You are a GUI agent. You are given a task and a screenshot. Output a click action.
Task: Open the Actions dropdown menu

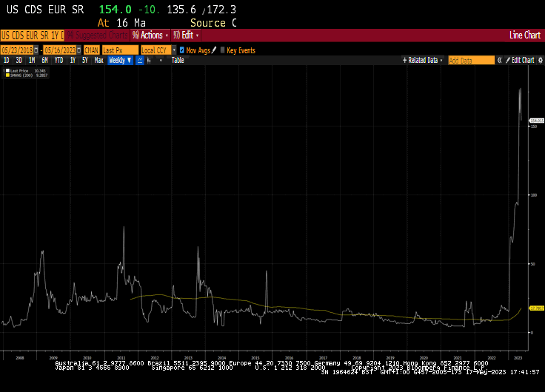click(x=150, y=35)
